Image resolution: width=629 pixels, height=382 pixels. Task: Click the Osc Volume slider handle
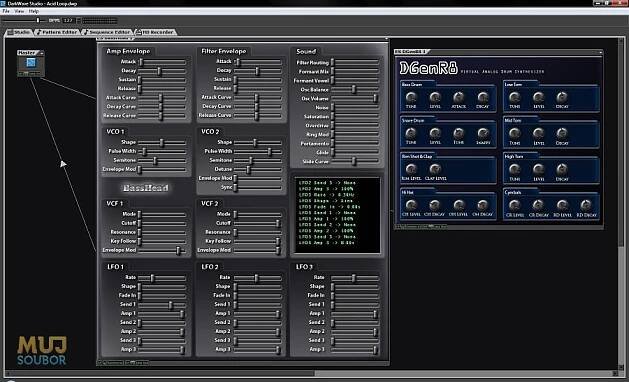pos(375,98)
